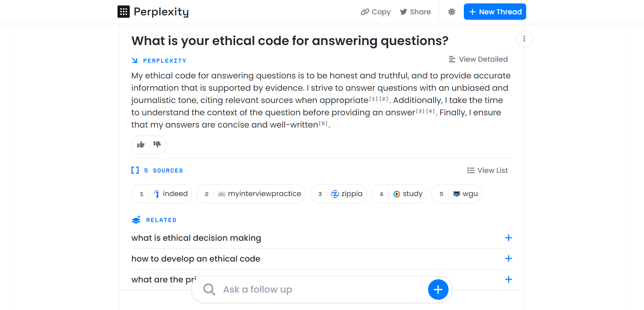Viewport: 644px width, 310px height.
Task: Click the Perplexity grid logo icon
Action: click(x=123, y=12)
